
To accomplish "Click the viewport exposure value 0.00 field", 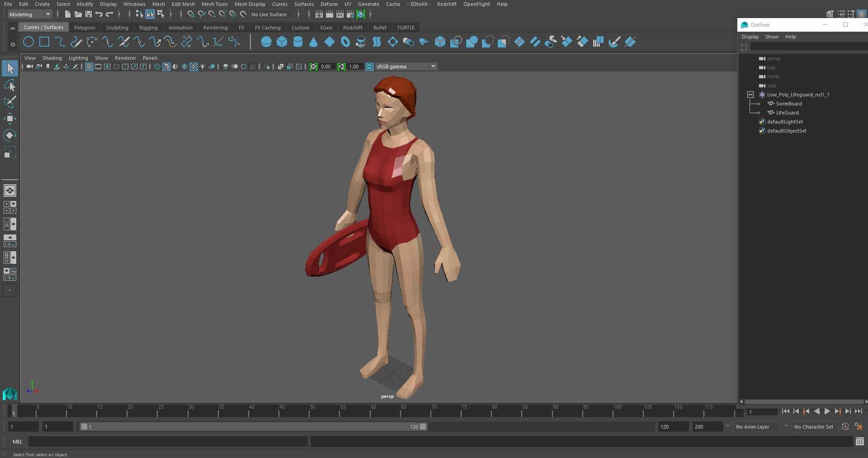I will [327, 67].
